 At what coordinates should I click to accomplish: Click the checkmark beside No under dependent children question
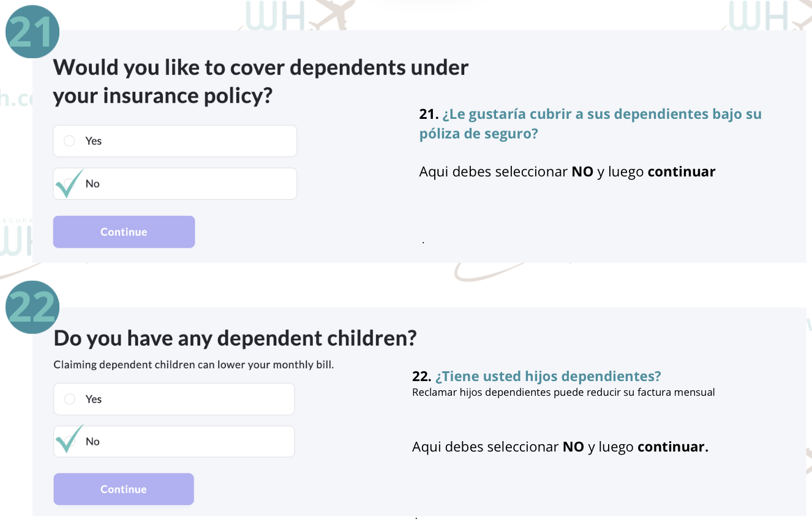point(69,439)
